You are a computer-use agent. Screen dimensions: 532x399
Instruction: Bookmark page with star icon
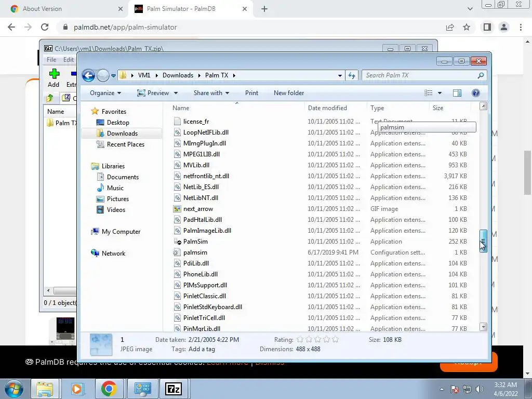467,27
